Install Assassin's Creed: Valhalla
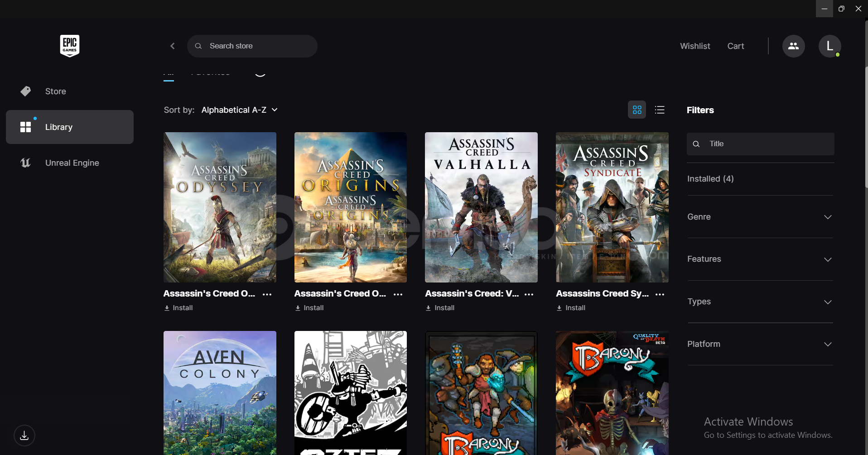This screenshot has height=455, width=868. click(x=440, y=308)
